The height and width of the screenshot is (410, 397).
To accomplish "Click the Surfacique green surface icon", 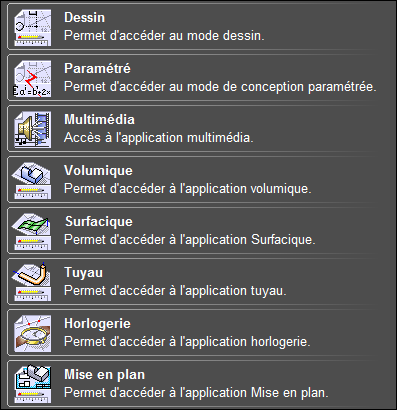I will [33, 232].
